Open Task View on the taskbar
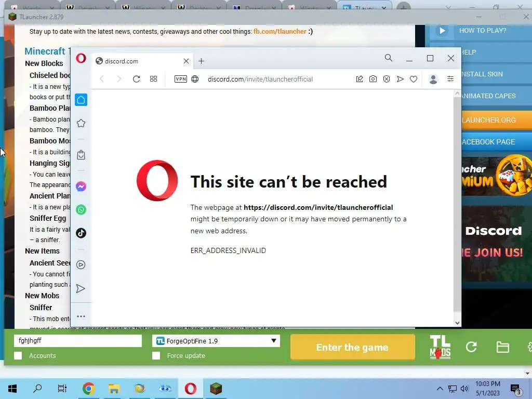 [x=62, y=388]
